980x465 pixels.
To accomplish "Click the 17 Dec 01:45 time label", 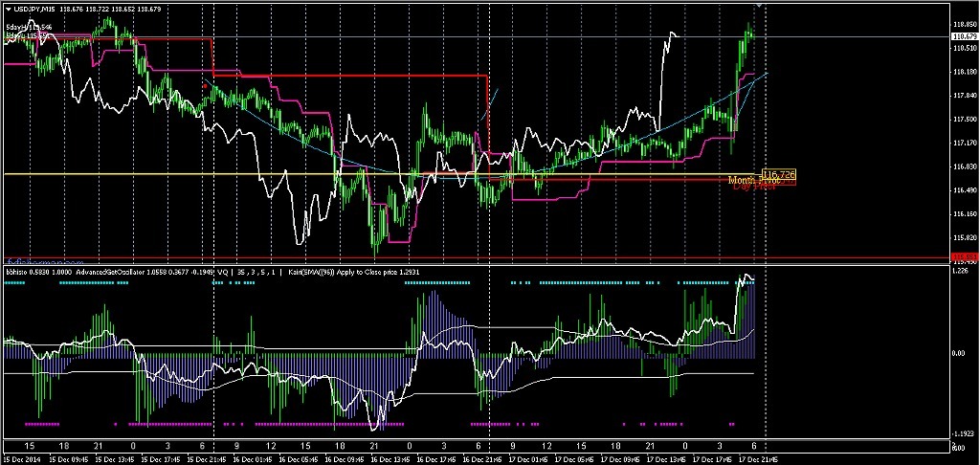I will coord(530,459).
